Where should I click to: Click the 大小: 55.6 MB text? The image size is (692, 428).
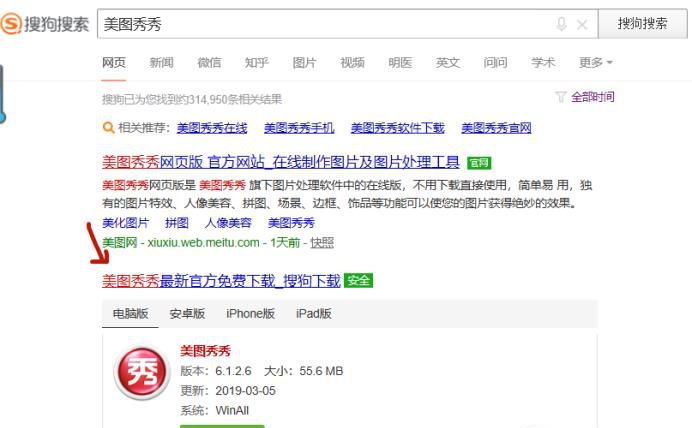tap(304, 371)
